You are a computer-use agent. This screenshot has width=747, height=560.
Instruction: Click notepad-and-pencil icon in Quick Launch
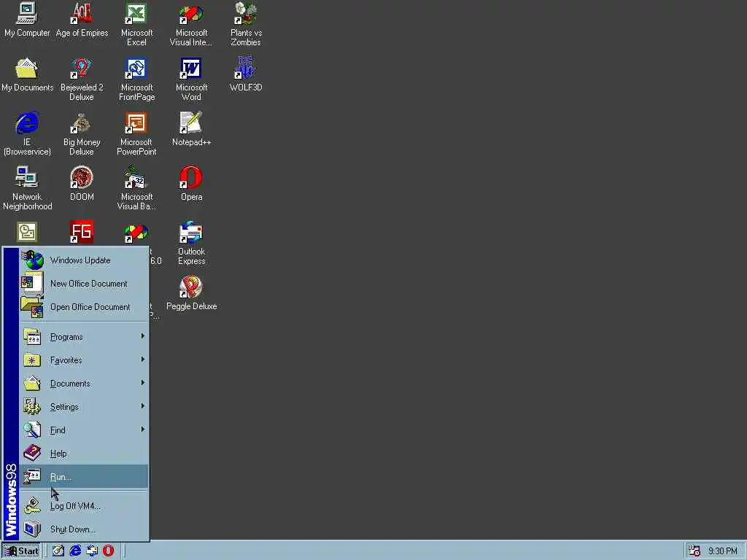(x=58, y=551)
